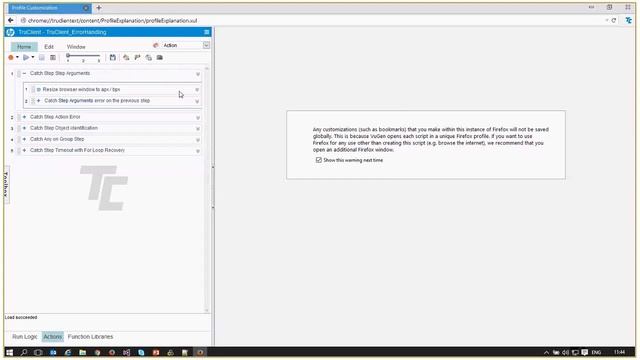
Task: Open chevron for Catch Step Timeout row
Action: coord(198,151)
